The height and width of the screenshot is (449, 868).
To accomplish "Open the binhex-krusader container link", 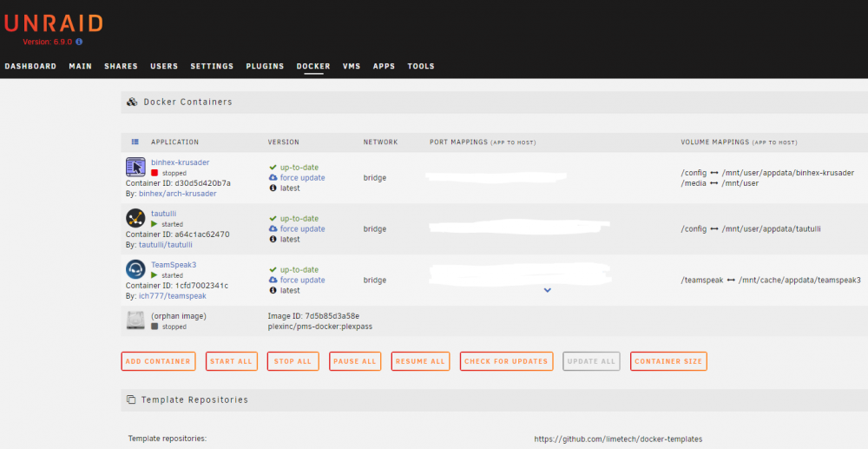I will [180, 162].
